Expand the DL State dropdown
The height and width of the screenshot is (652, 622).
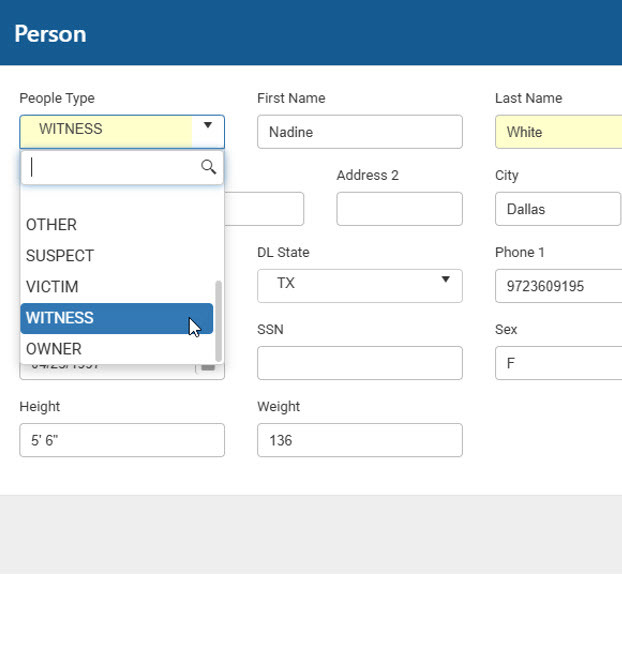445,279
